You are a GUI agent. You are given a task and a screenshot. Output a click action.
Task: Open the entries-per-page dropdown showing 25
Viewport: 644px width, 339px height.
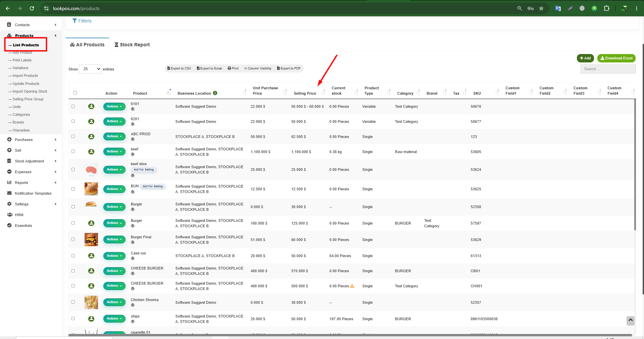point(90,69)
